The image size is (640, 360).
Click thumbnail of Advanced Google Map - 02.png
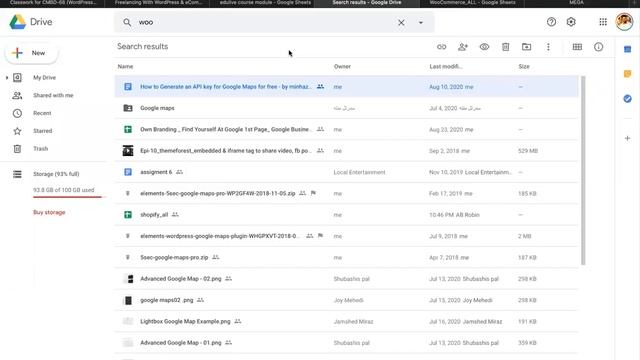click(x=128, y=279)
